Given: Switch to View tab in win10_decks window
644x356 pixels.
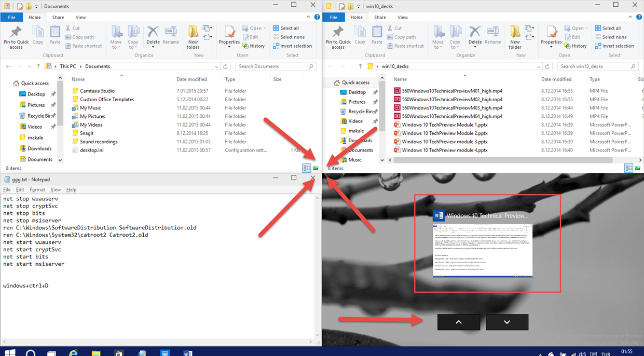Looking at the screenshot, I should 403,17.
